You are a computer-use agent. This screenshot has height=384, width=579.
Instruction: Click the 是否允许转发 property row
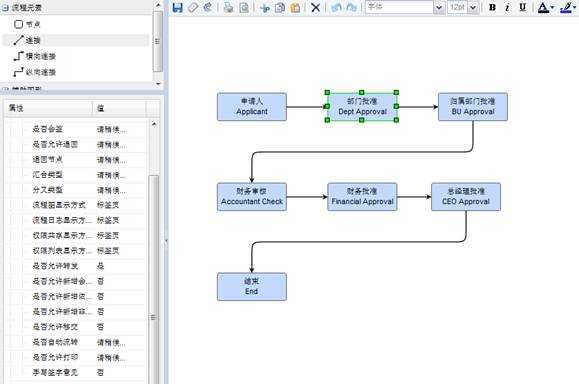tap(76, 266)
